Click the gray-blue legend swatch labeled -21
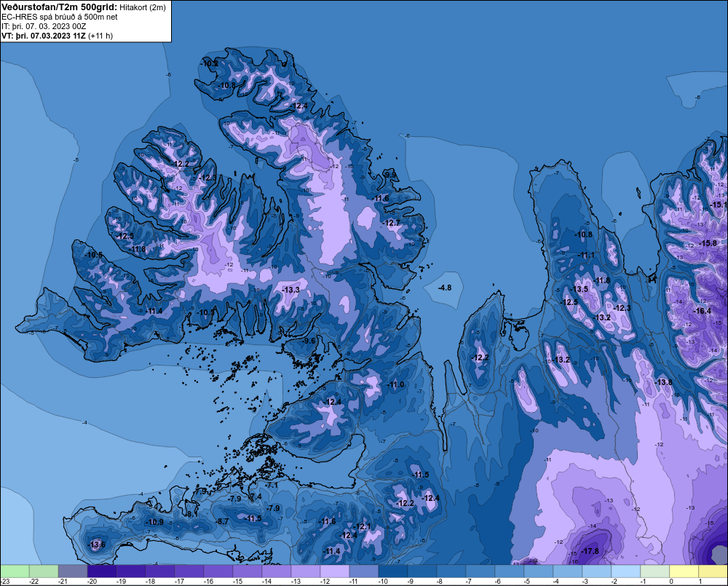728x586 pixels. [72, 571]
